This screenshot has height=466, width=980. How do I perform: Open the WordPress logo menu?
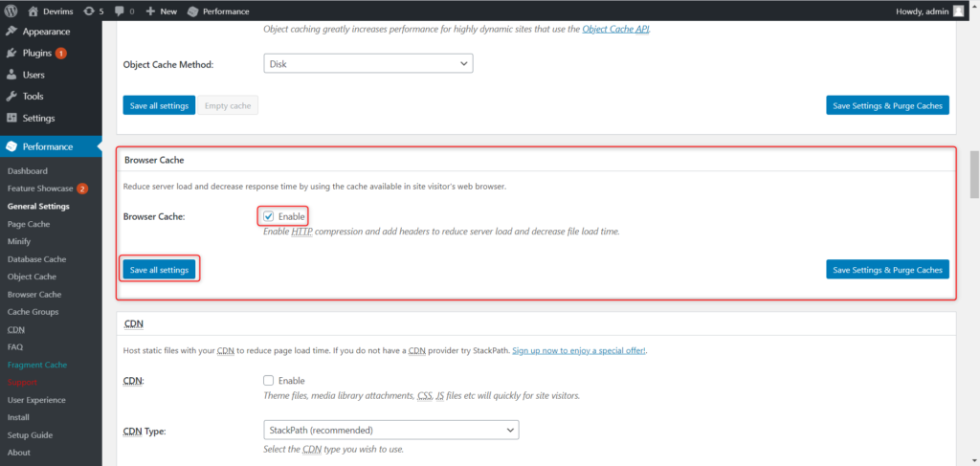tap(11, 11)
